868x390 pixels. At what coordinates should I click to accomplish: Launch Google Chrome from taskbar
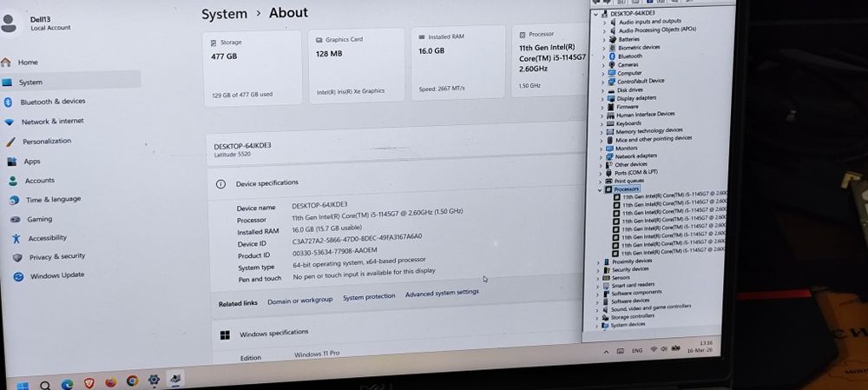132,381
